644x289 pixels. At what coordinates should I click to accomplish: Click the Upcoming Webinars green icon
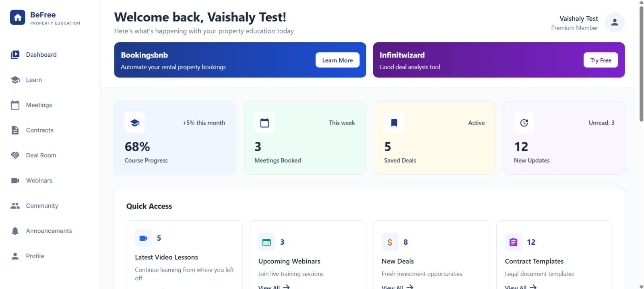click(266, 242)
